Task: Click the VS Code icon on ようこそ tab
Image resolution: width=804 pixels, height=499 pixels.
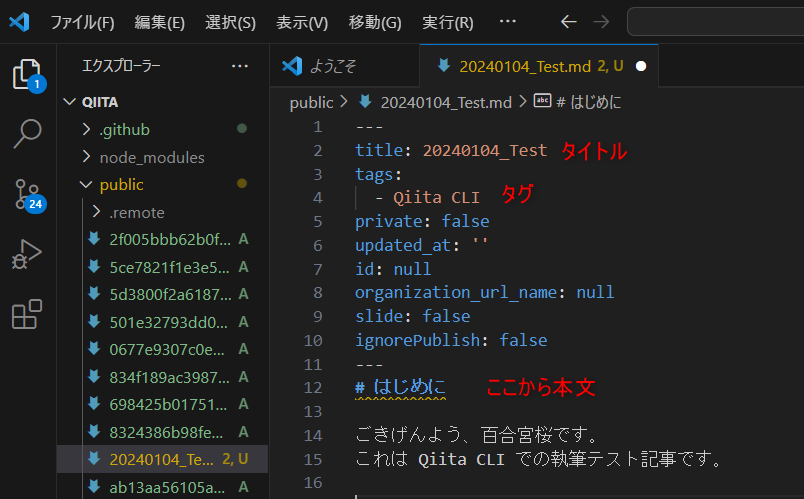Action: (x=292, y=66)
